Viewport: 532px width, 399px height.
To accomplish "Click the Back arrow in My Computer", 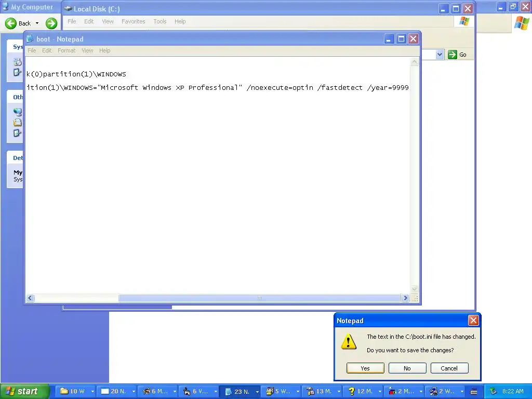I will click(11, 23).
